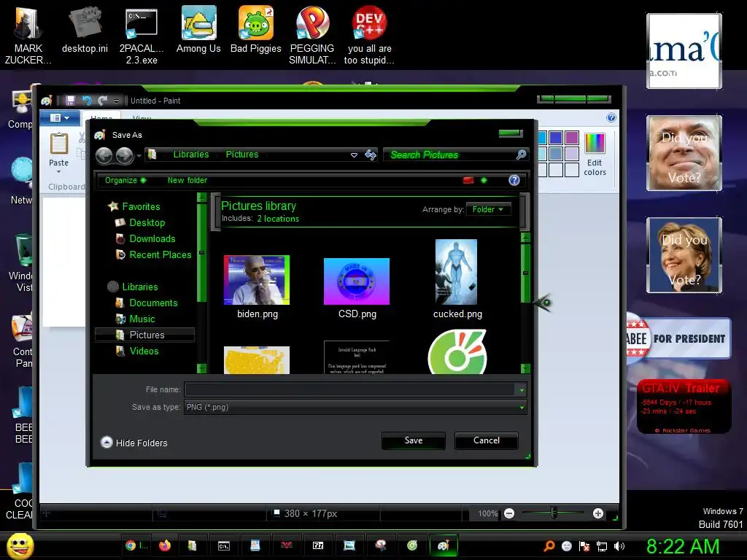Open the Bad Piggies desktop shortcut
This screenshot has width=747, height=560.
pyautogui.click(x=256, y=29)
